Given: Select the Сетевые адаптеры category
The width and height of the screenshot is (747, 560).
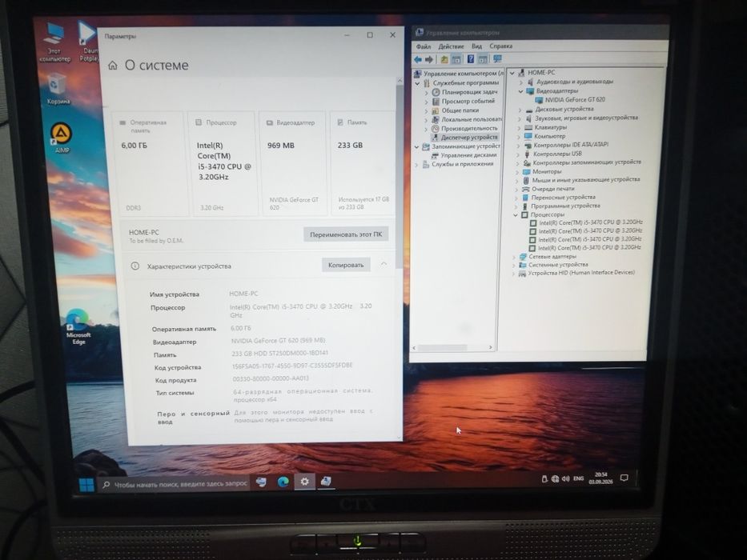Looking at the screenshot, I should point(548,257).
